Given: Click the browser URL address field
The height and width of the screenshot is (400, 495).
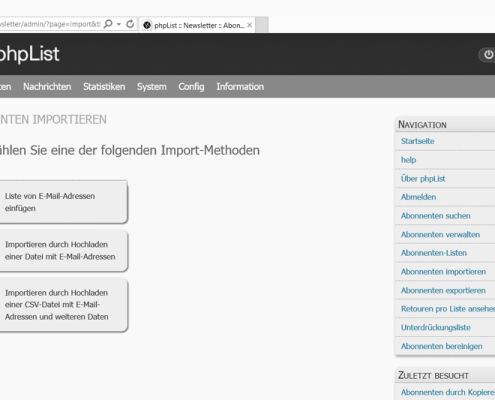Looking at the screenshot, I should click(x=50, y=24).
